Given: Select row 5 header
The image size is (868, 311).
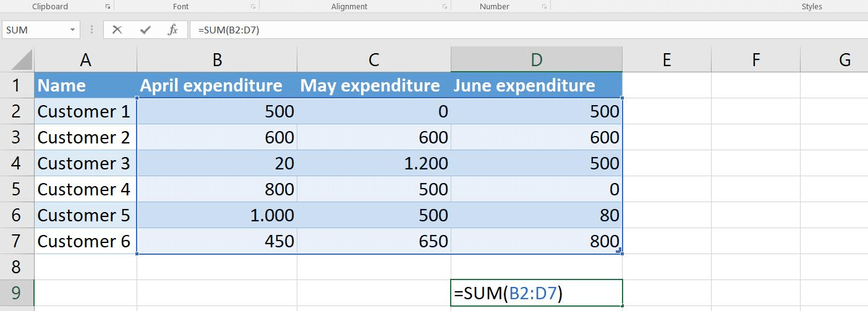Looking at the screenshot, I should 17,189.
